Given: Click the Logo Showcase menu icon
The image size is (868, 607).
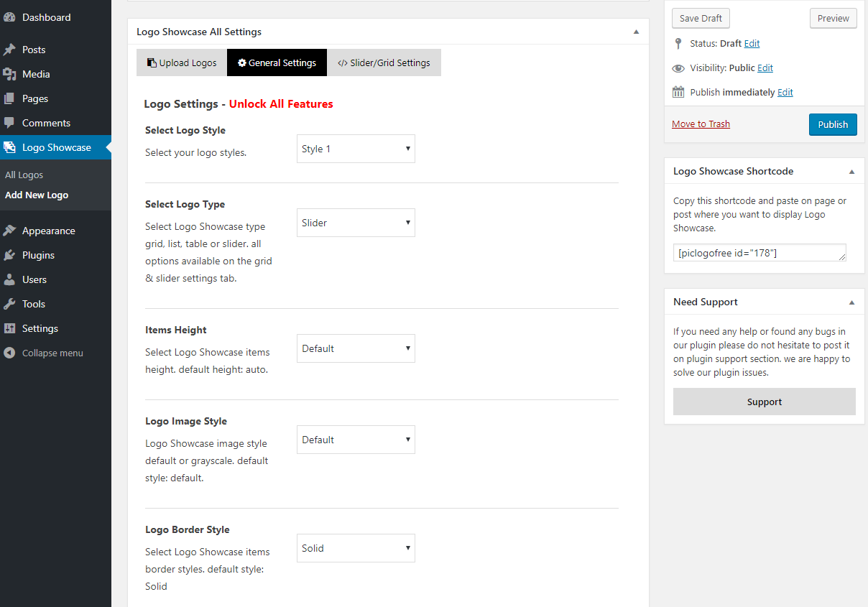Looking at the screenshot, I should 9,147.
